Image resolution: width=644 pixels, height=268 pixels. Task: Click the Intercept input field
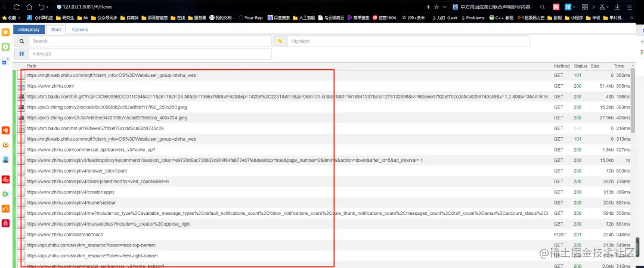click(x=150, y=54)
